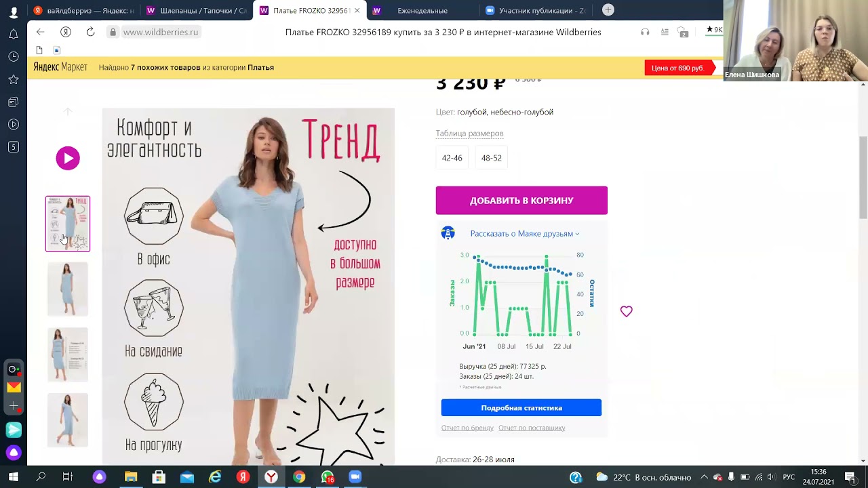Go back with the browser back arrow
Viewport: 868px width, 488px height.
(41, 32)
